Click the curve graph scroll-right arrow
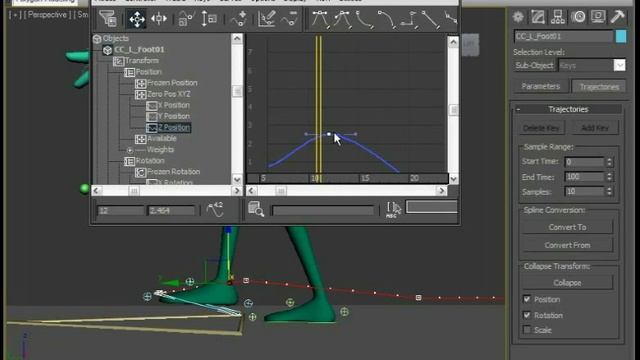The width and height of the screenshot is (640, 360). click(441, 191)
